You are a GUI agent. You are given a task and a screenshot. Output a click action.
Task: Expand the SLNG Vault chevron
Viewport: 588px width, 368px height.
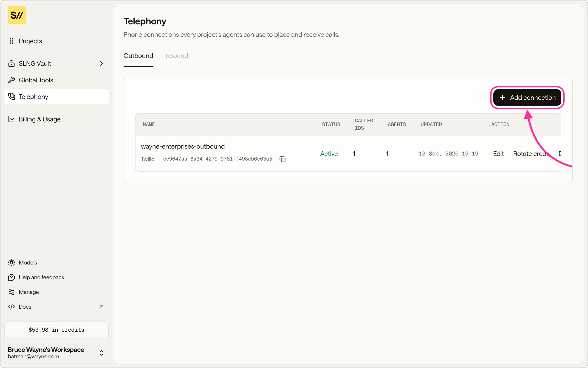[102, 63]
